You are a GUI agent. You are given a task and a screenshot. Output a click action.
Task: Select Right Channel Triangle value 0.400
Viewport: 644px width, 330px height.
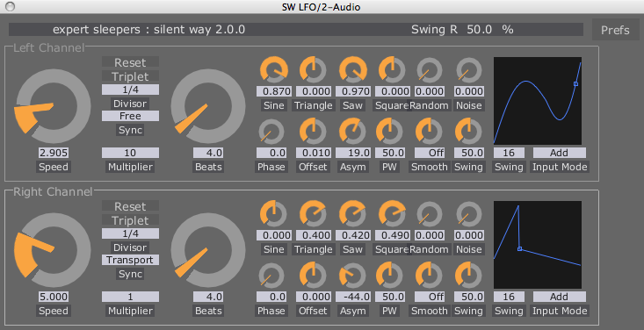[314, 235]
